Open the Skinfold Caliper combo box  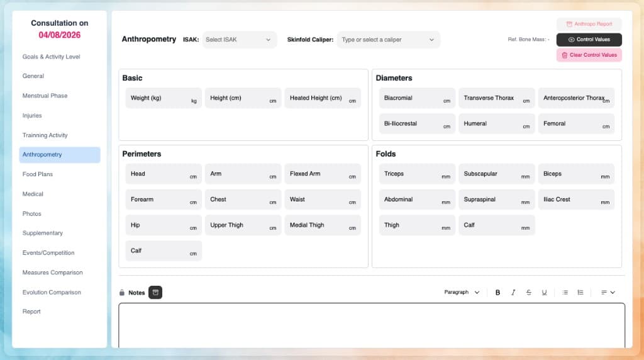[388, 40]
